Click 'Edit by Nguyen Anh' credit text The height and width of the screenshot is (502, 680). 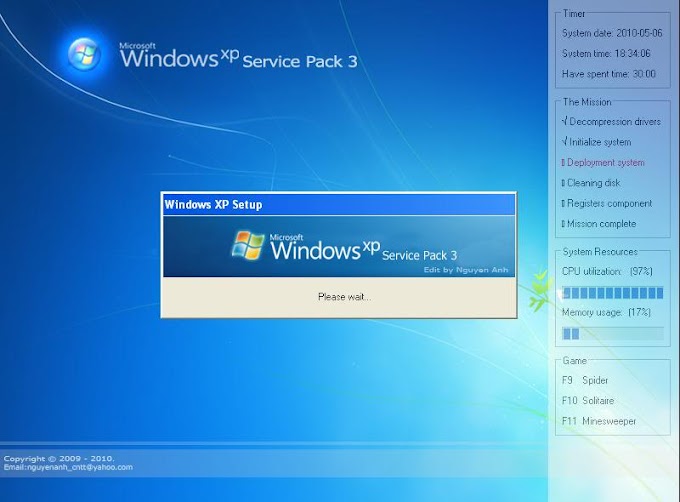(466, 270)
